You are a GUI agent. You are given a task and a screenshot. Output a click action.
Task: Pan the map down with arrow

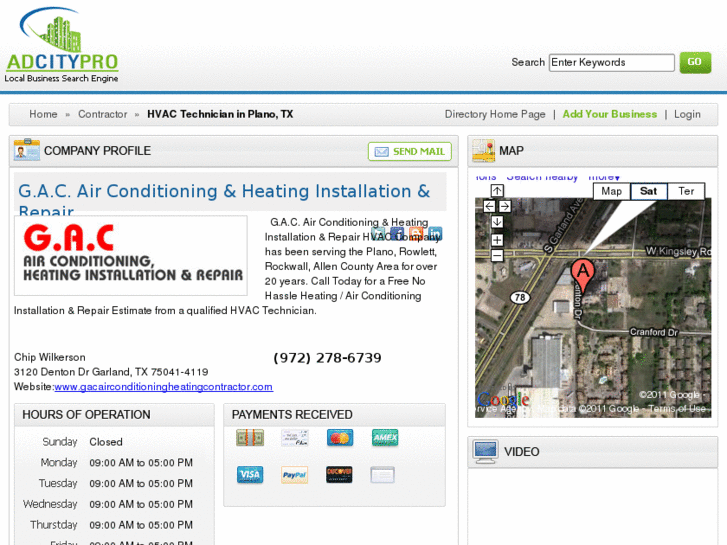pos(497,222)
